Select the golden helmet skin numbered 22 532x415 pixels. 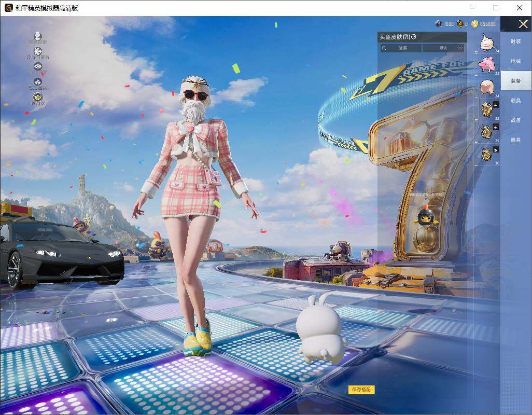[x=487, y=109]
